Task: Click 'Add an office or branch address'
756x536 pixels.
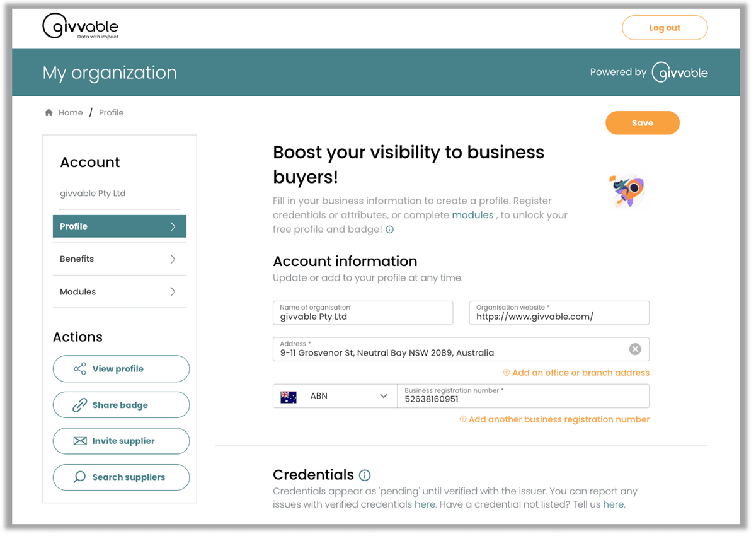Action: 576,373
